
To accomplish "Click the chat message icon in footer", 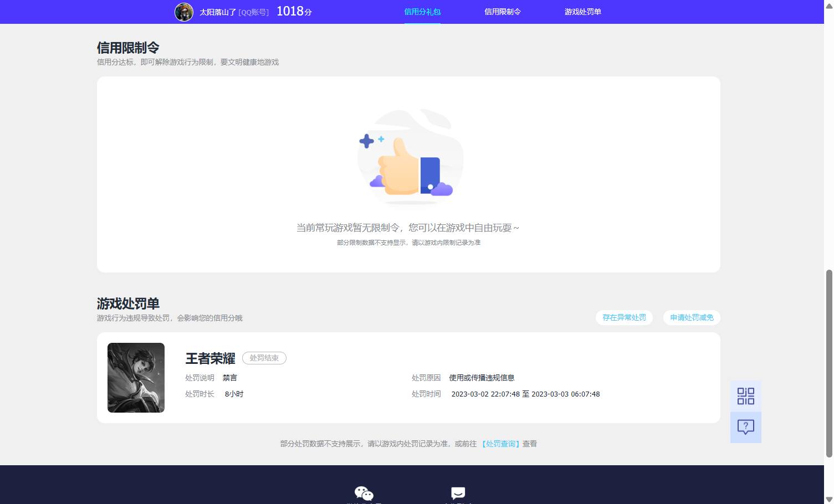I will click(x=458, y=493).
